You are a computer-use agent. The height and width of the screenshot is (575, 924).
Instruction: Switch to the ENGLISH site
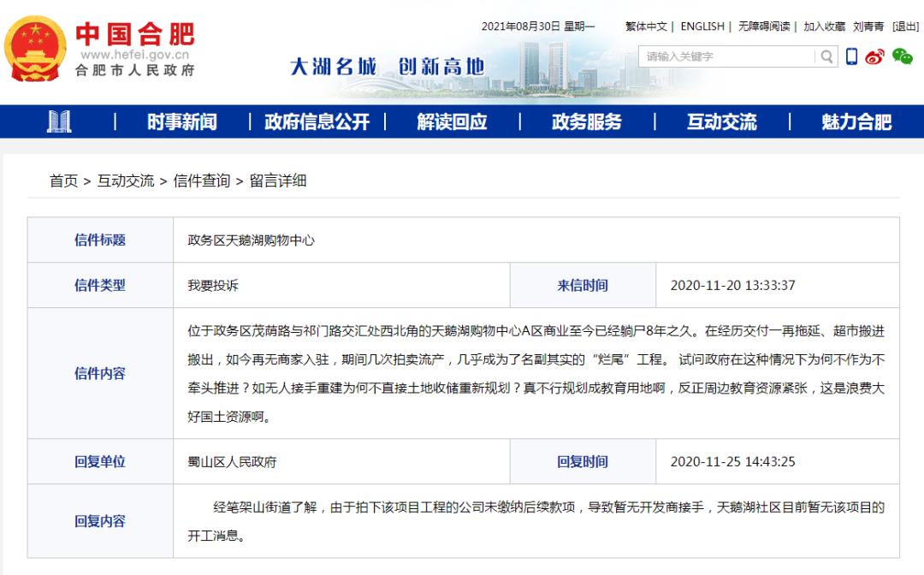[702, 26]
